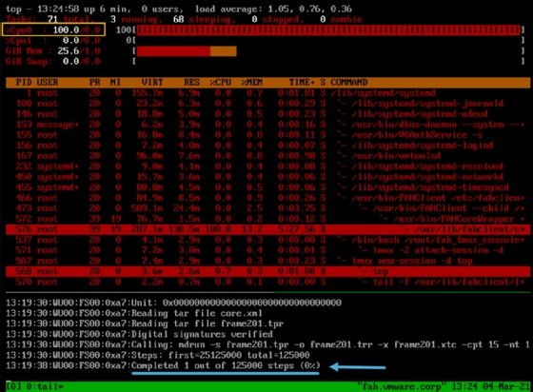The height and width of the screenshot is (392, 533).
Task: Click the GiB Mem usage bar
Action: coord(187,51)
